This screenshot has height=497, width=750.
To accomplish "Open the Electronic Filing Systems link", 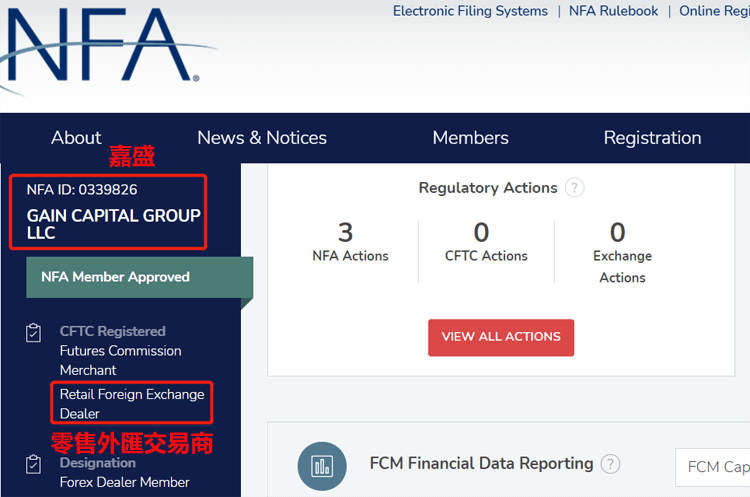I will (x=470, y=11).
